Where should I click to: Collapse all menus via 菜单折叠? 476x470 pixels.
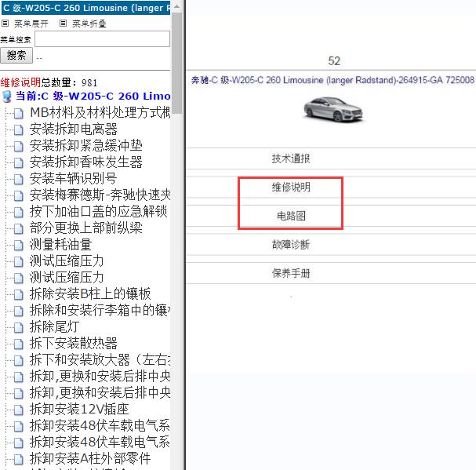tap(89, 24)
